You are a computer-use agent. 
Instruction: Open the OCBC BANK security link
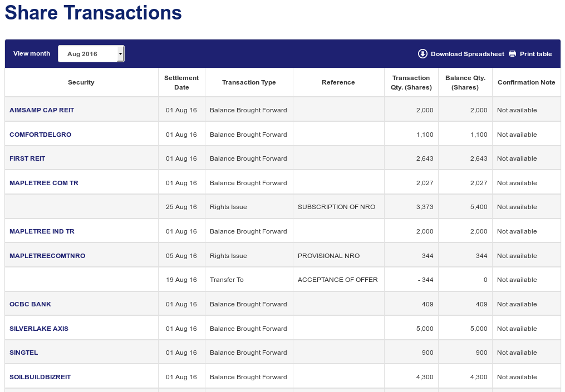[30, 304]
